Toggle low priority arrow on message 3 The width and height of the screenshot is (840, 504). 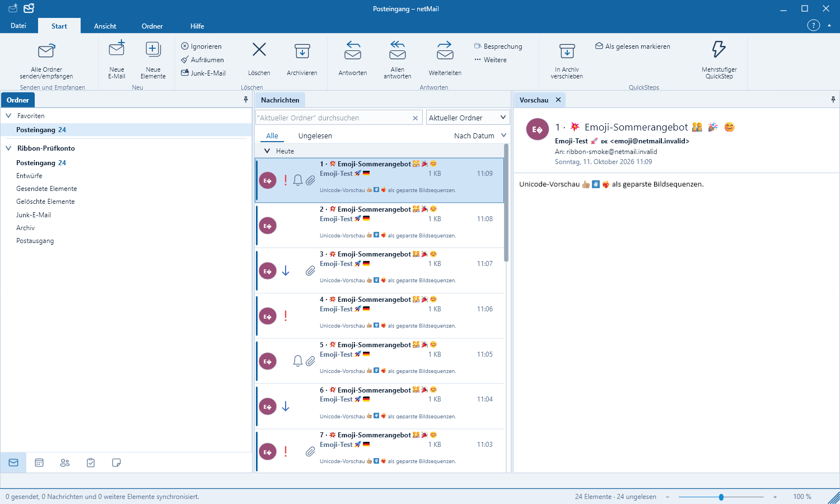point(286,271)
